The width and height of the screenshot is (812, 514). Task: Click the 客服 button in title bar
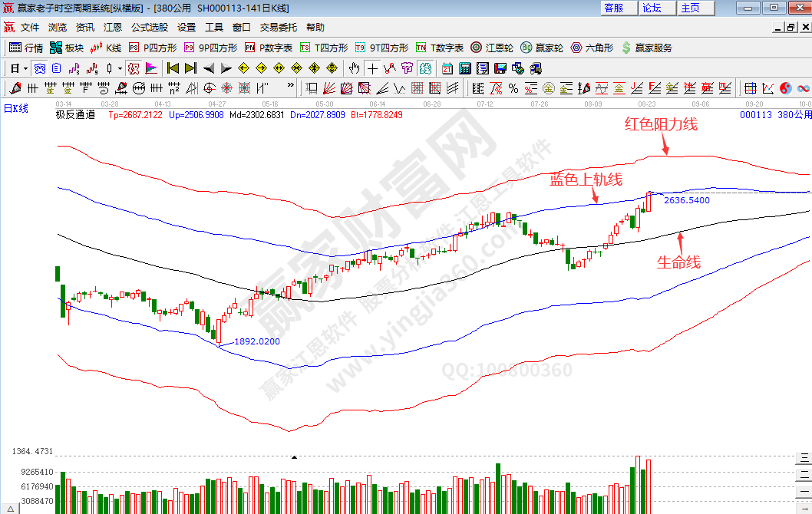point(614,8)
